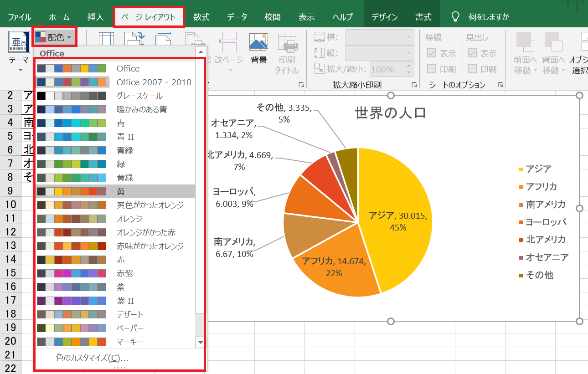The image size is (588, 374).
Task: Click the 背面へ移動 (Send Backward) icon
Action: (x=553, y=42)
